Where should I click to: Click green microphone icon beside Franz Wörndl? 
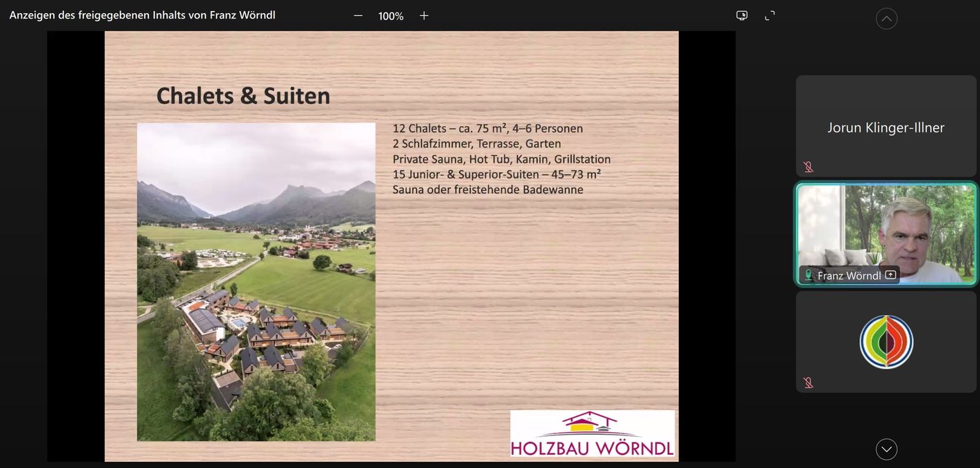(x=808, y=275)
